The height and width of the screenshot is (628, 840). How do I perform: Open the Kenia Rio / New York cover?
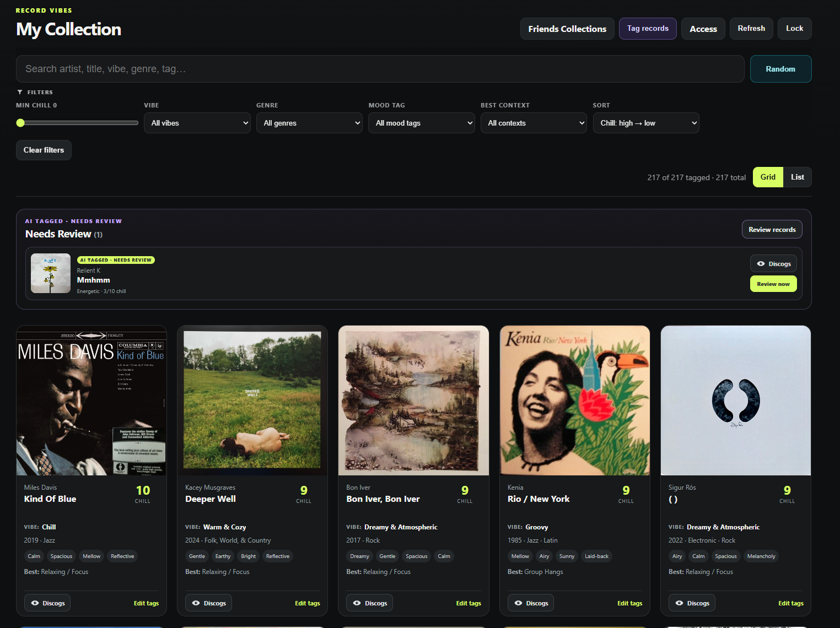click(575, 400)
